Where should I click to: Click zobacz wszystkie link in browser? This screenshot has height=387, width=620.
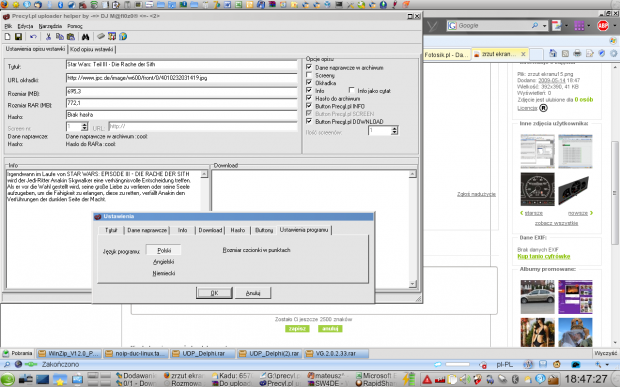click(556, 223)
